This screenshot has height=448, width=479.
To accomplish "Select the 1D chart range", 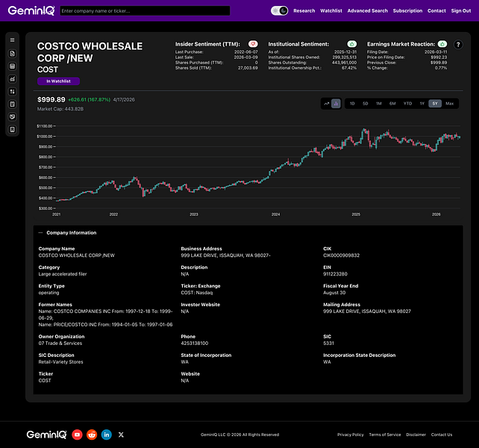I will (352, 104).
